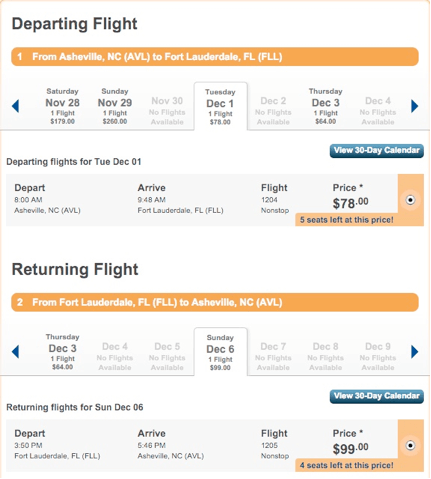This screenshot has height=479, width=431.
Task: Click the Dec 2 departing date cell
Action: 273,111
